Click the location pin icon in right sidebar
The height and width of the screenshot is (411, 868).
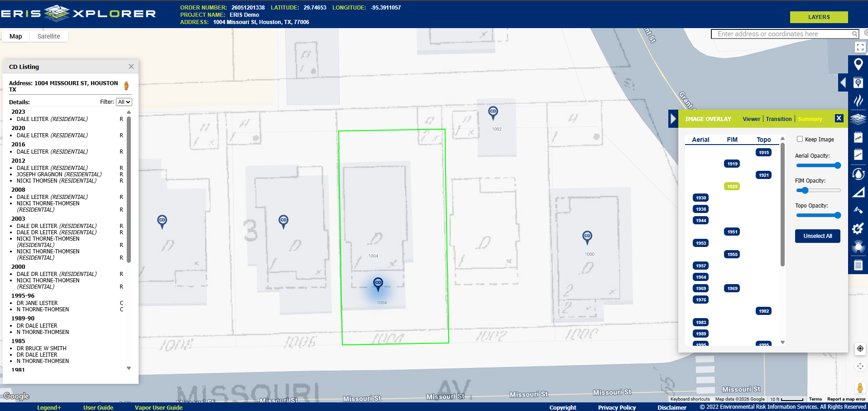click(858, 64)
